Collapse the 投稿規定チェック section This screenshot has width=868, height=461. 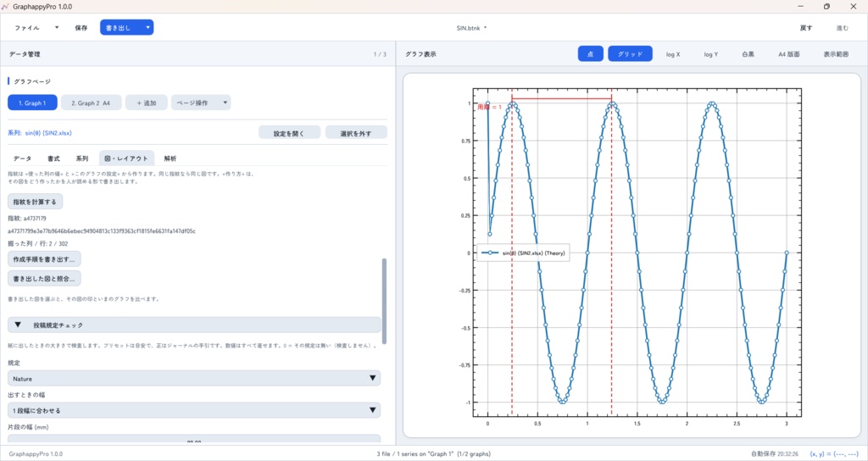point(194,325)
